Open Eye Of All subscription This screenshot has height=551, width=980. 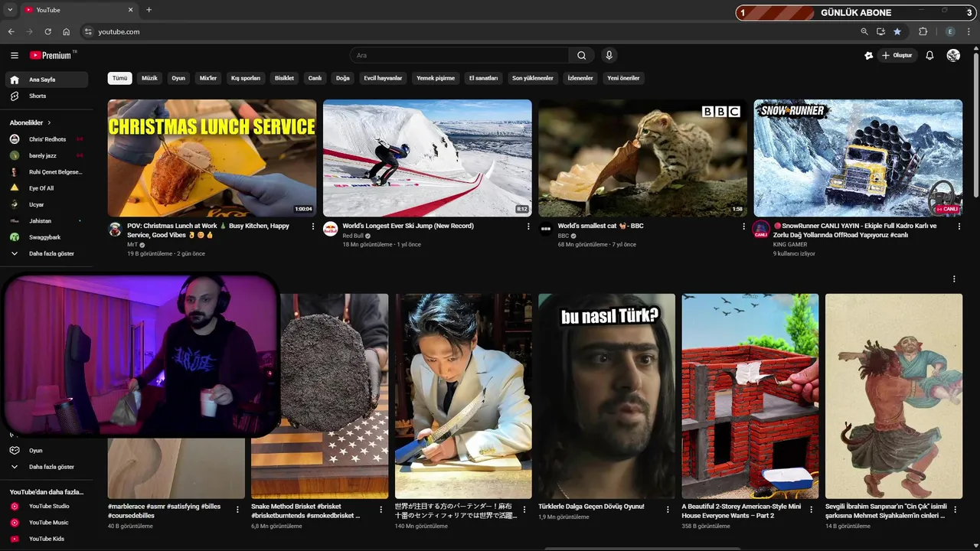[46, 187]
